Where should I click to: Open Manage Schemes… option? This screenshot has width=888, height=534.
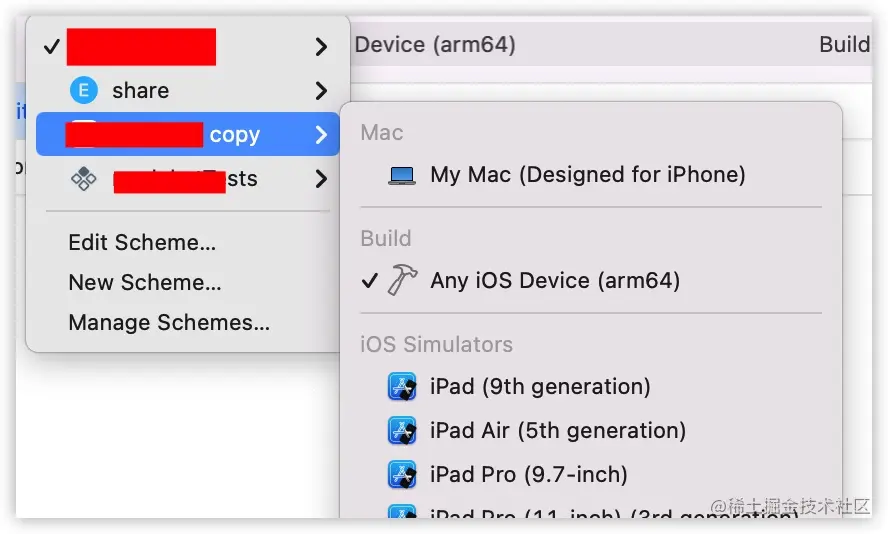click(x=169, y=323)
